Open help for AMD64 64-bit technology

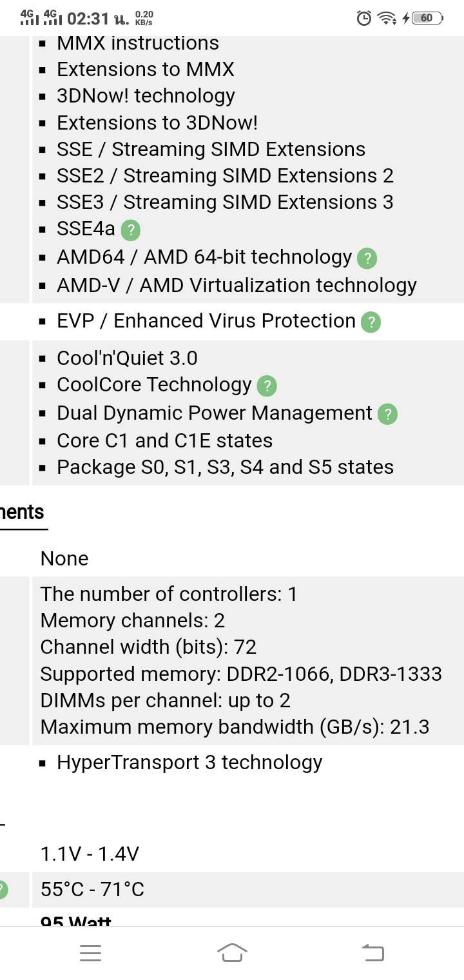[x=367, y=258]
